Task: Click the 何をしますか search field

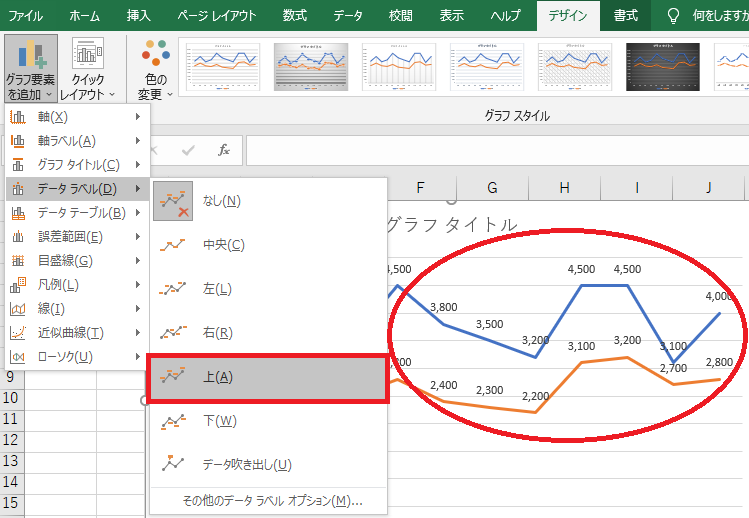Action: pyautogui.click(x=720, y=16)
